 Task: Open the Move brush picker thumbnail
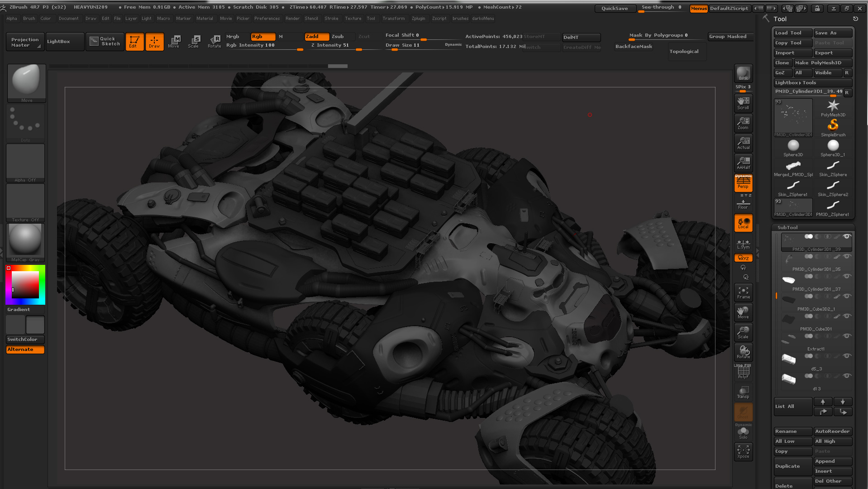26,83
